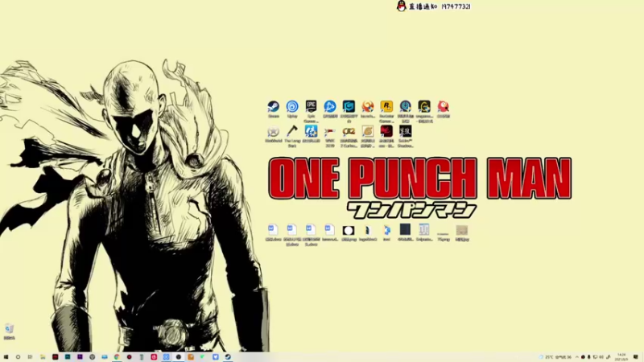Open the blue swirl desktop file
Viewport: 644px width, 362px height.
pos(386,232)
